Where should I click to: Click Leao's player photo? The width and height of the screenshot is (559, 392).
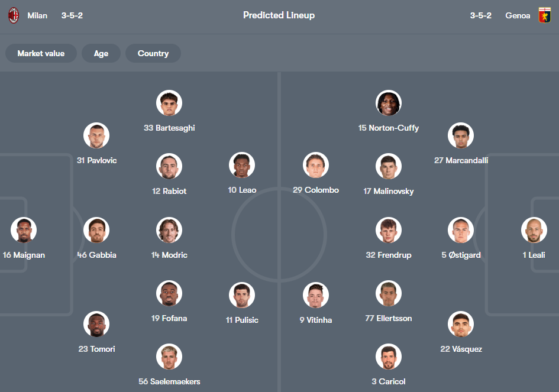click(242, 165)
